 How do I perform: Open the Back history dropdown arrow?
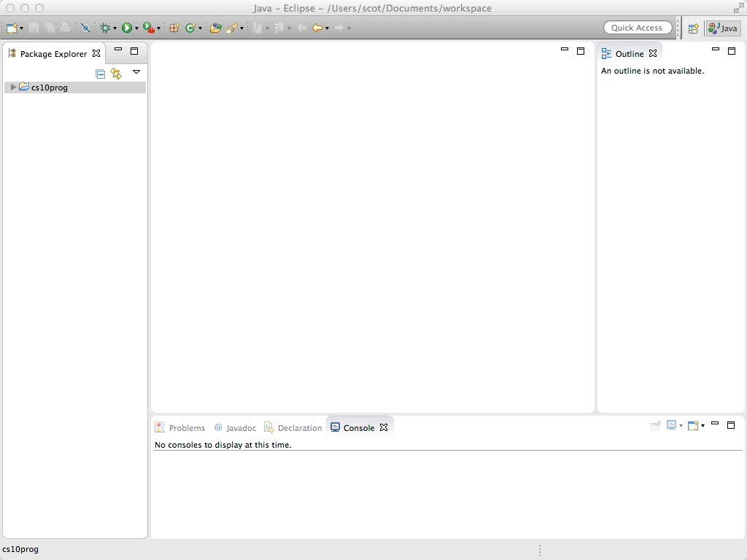pyautogui.click(x=328, y=28)
